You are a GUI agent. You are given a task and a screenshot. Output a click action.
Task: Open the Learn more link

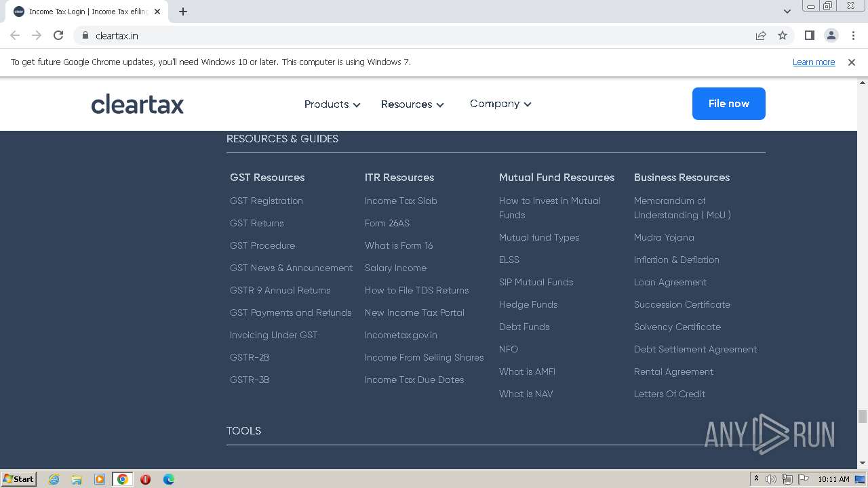[x=814, y=62]
